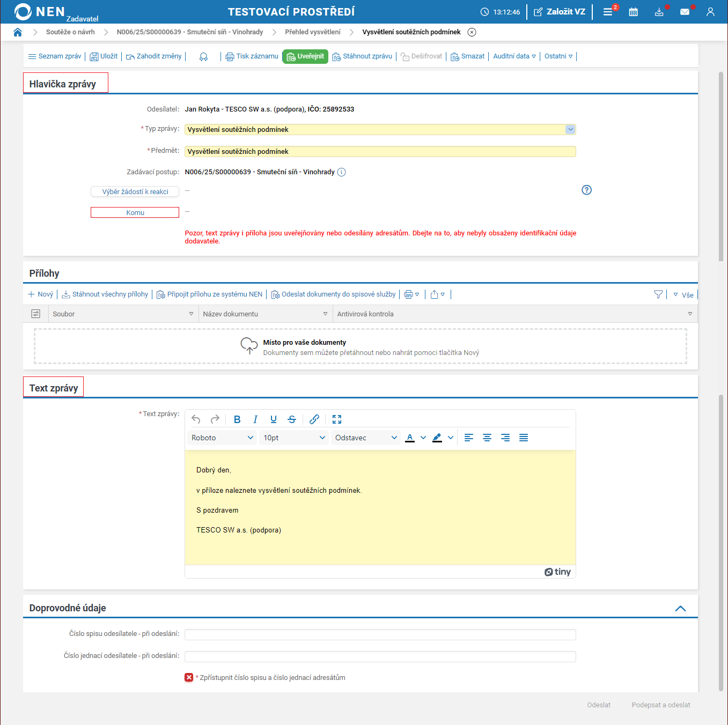Image resolution: width=728 pixels, height=725 pixels.
Task: Open the user profile icon
Action: (x=711, y=12)
